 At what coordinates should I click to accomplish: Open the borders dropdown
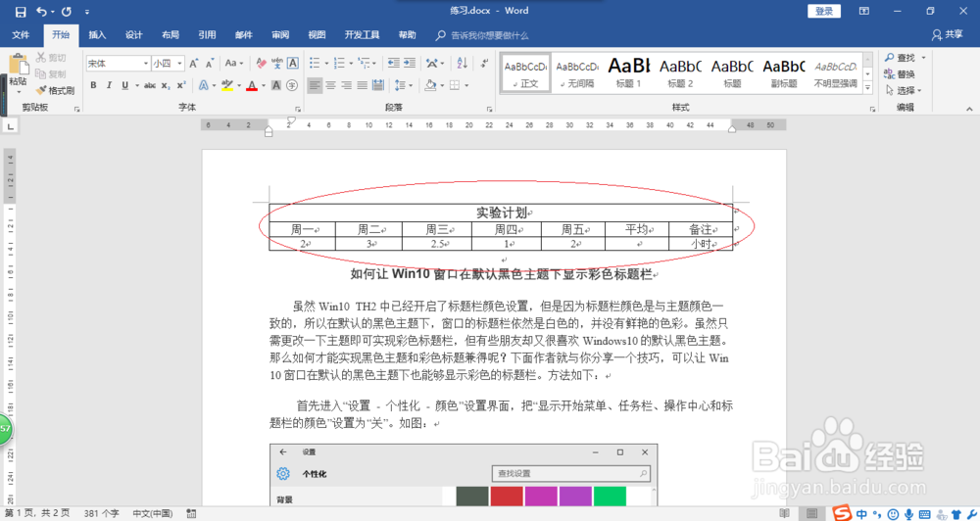point(466,85)
